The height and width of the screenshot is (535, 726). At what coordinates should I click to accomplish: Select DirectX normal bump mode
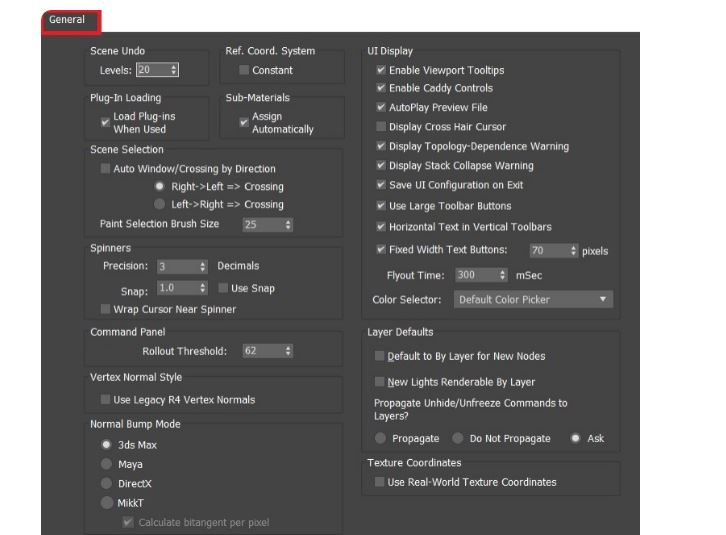click(x=106, y=483)
